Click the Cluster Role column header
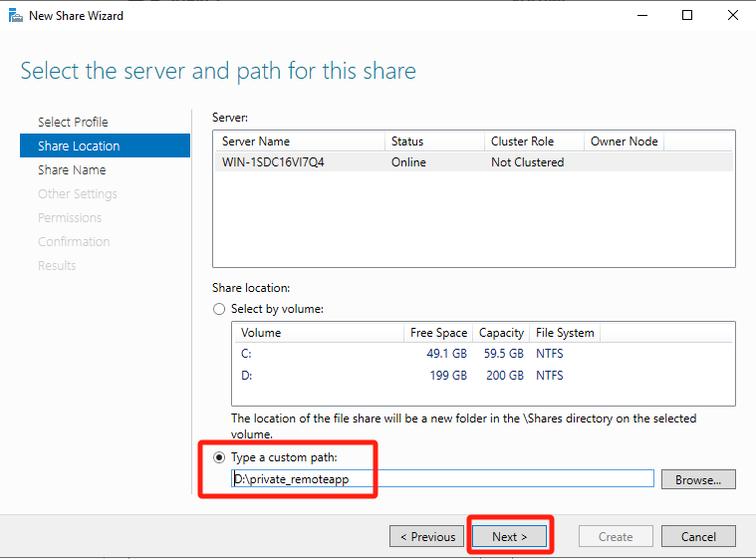 click(x=532, y=141)
